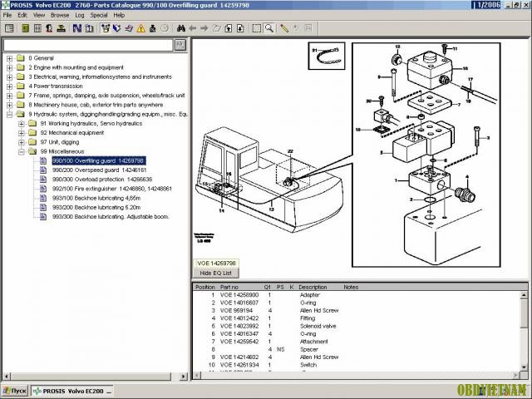
Task: Open 993/200 Backhoe lubricating 5.20m
Action: click(x=96, y=207)
